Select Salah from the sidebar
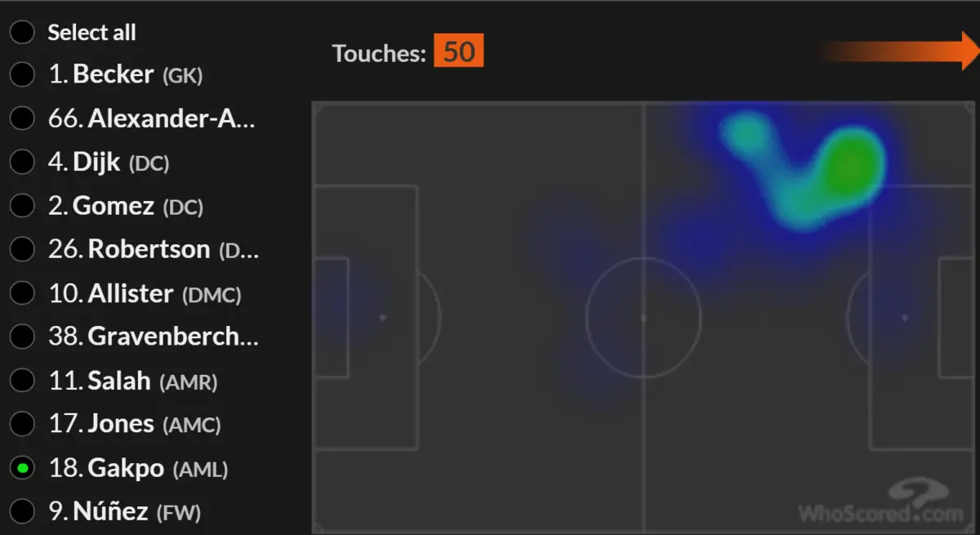 [22, 380]
